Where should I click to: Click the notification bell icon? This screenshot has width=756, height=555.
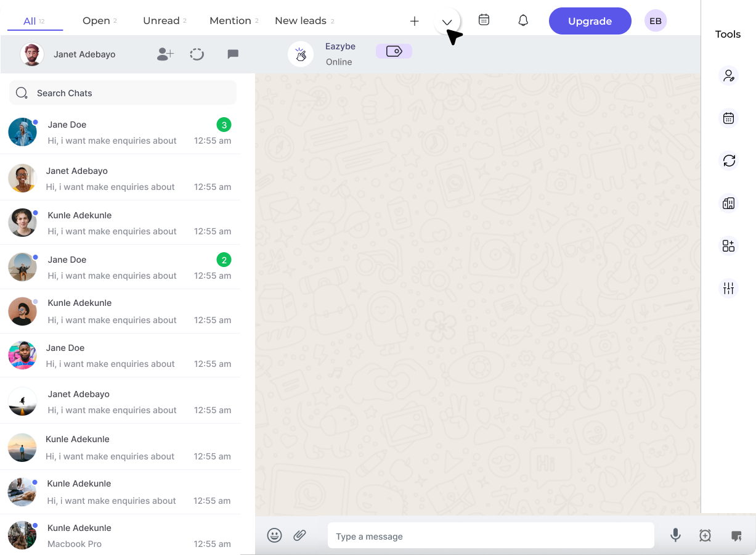522,20
